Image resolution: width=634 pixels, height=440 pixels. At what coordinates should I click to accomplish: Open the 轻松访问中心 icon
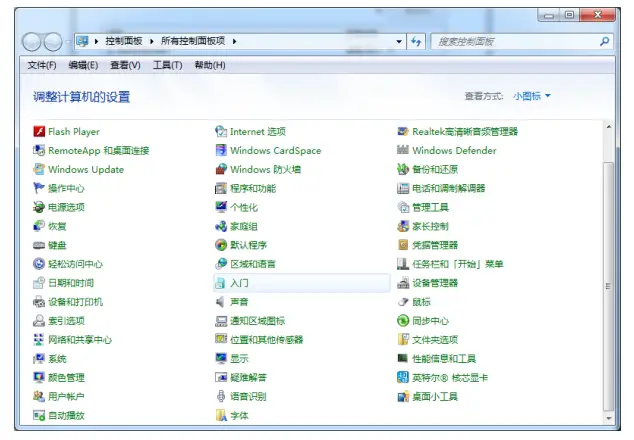click(39, 264)
